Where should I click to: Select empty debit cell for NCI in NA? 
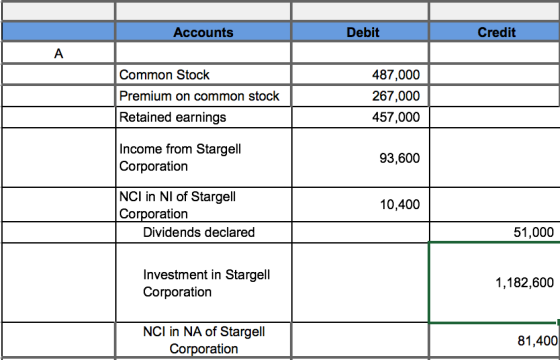coord(360,340)
